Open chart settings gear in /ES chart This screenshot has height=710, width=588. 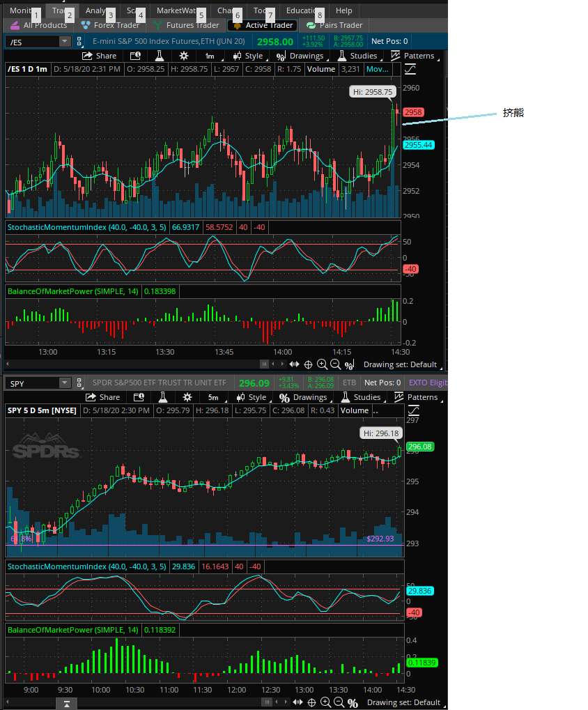[x=183, y=56]
